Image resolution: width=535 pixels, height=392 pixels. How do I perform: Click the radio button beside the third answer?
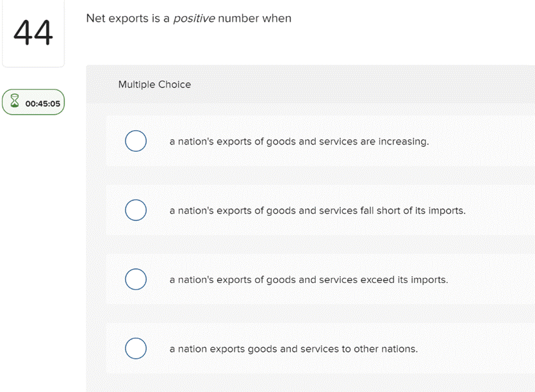136,279
